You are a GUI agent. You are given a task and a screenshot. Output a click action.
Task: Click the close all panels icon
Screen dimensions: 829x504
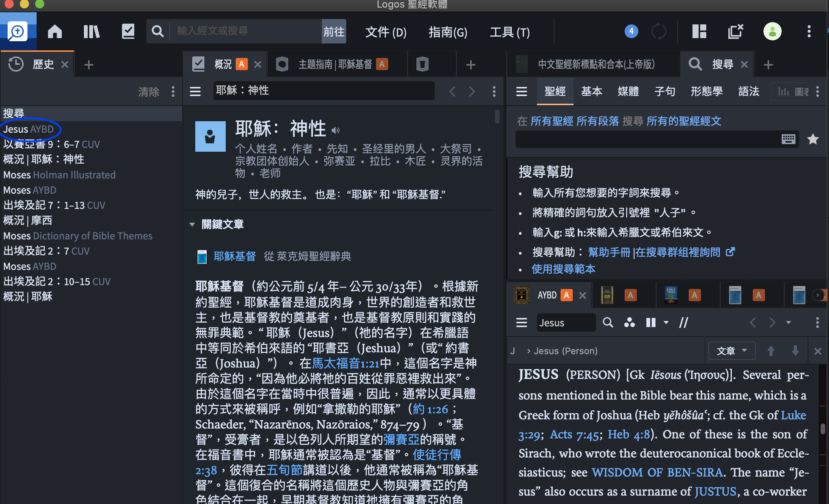736,31
